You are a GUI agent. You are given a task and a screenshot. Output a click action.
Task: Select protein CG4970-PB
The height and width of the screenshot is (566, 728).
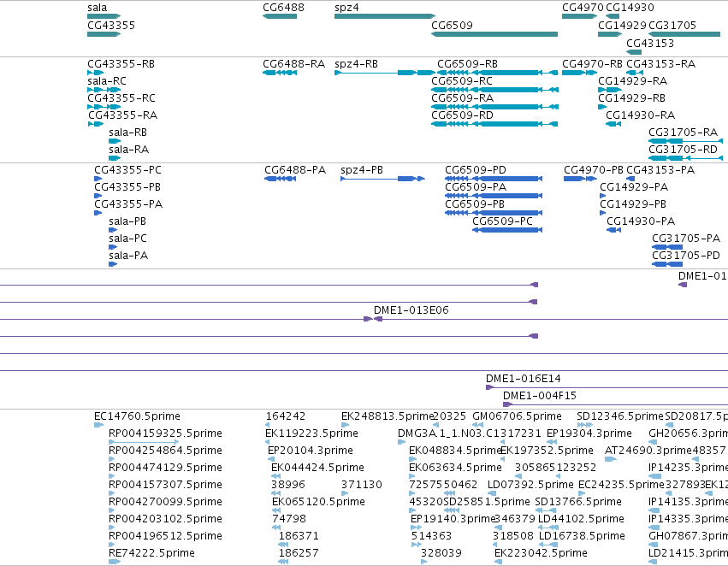coord(594,170)
